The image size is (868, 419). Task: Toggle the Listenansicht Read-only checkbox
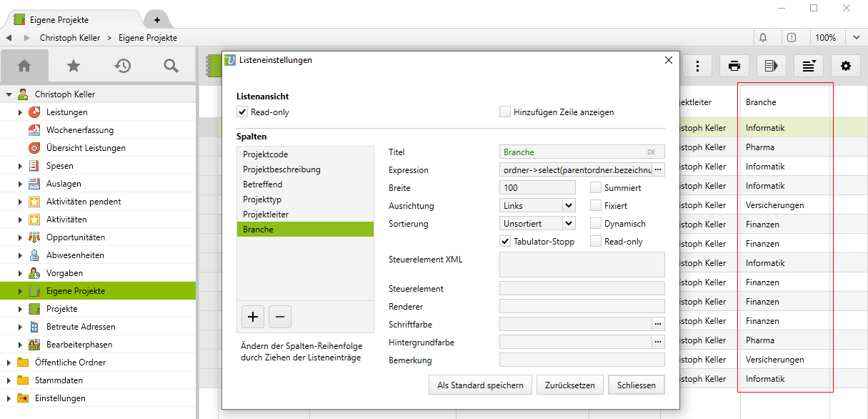[x=242, y=112]
